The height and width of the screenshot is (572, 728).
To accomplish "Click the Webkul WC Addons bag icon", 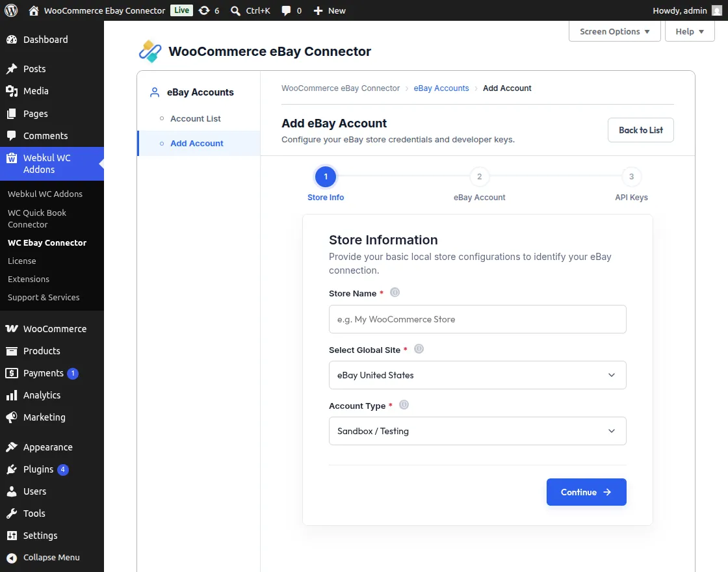I will click(x=12, y=158).
